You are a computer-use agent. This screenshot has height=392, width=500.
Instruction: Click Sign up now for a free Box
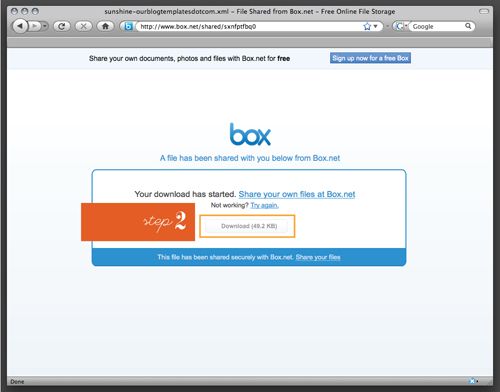point(370,58)
